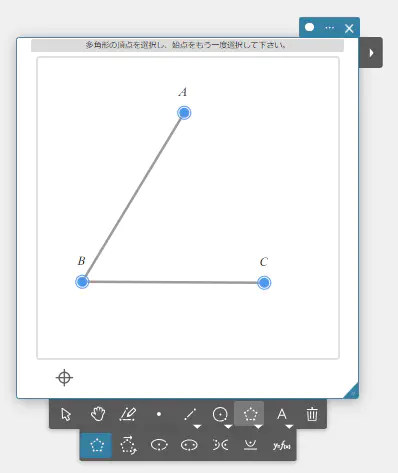Click the crosshair recenter view icon
The width and height of the screenshot is (398, 473).
[64, 378]
